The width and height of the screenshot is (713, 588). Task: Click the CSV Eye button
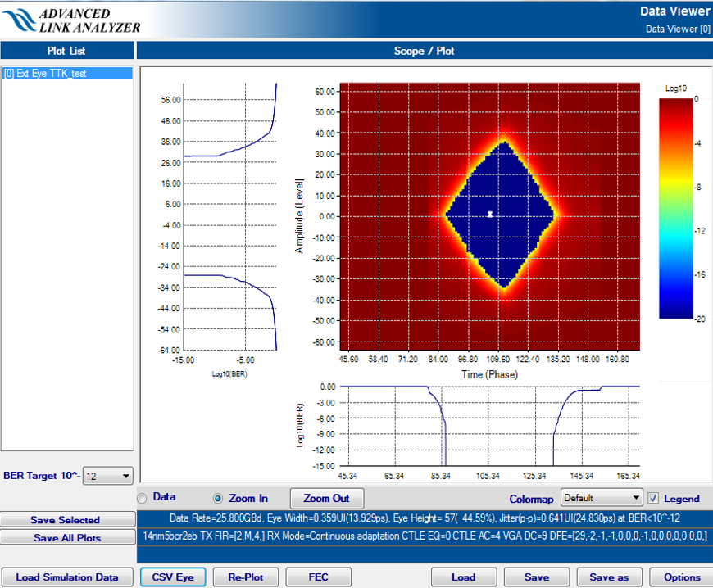coord(173,577)
